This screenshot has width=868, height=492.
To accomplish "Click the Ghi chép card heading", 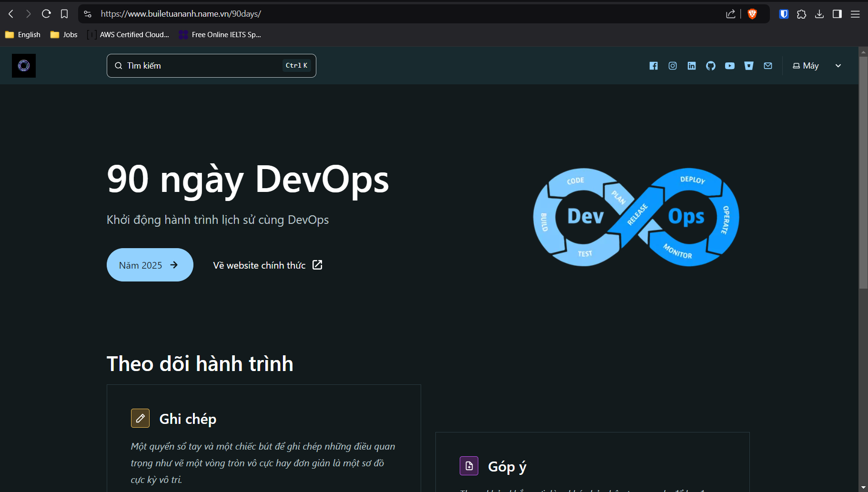I will pos(188,419).
